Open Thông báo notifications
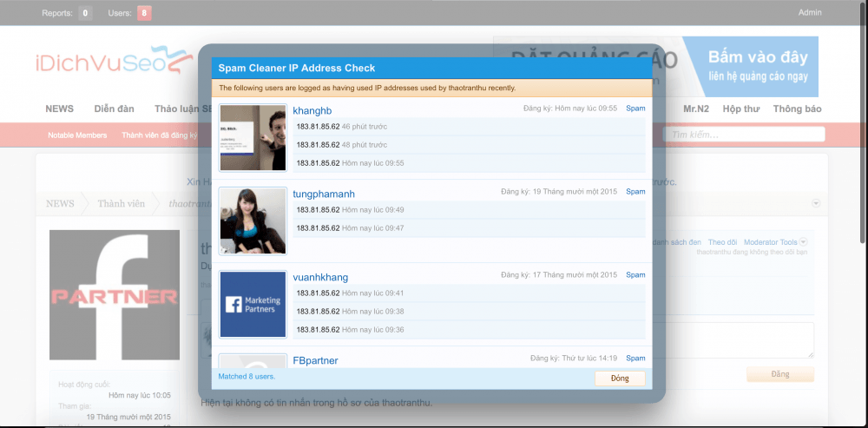The height and width of the screenshot is (428, 868). pos(797,109)
